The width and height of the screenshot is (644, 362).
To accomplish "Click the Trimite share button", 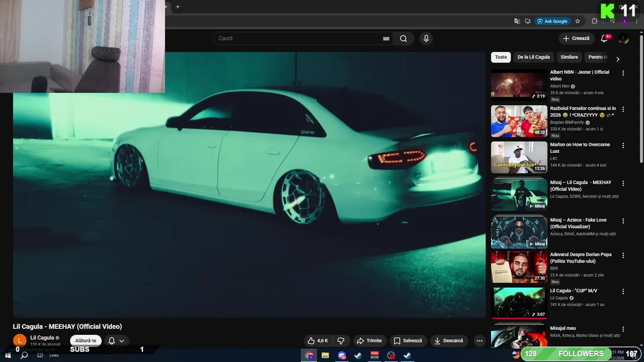I will (x=370, y=341).
